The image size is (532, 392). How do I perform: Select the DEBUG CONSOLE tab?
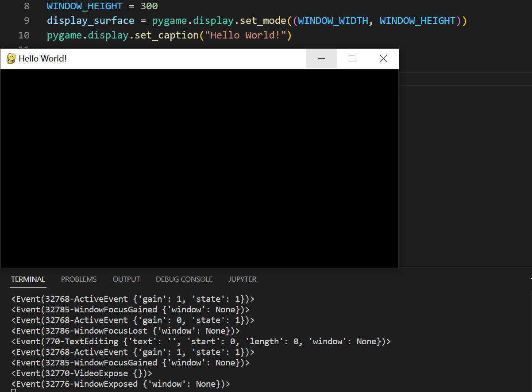[184, 279]
